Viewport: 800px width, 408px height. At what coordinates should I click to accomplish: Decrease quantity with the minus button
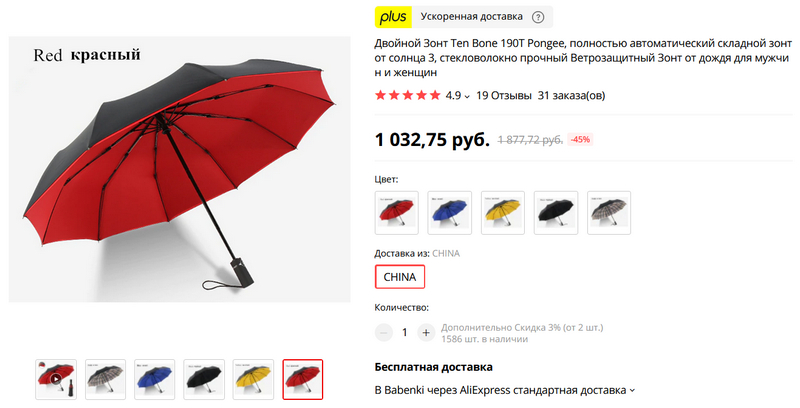(x=384, y=333)
